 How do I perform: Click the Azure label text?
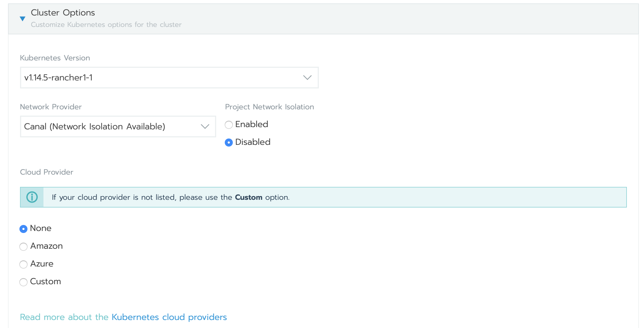(42, 264)
